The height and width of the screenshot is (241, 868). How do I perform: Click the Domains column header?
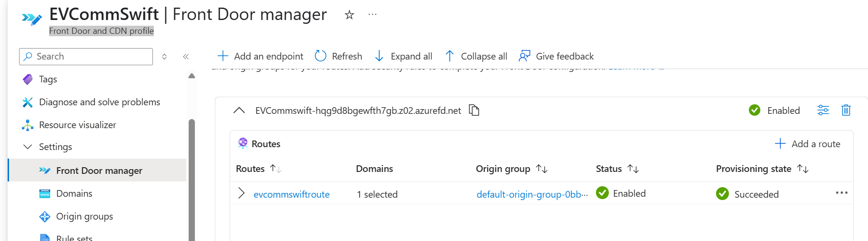coord(374,169)
